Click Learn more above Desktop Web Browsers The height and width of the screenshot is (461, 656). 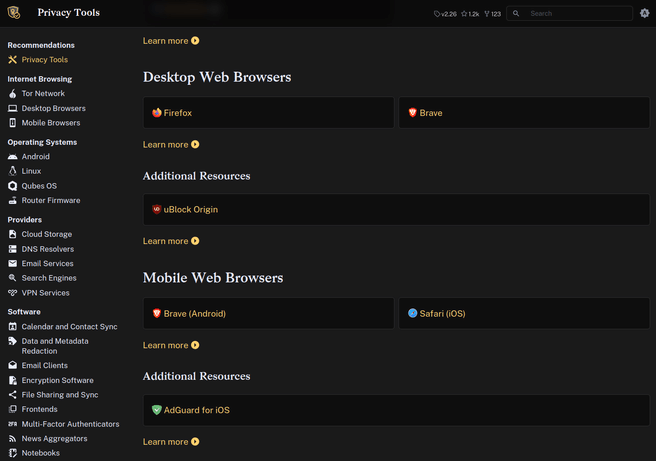[x=171, y=41]
